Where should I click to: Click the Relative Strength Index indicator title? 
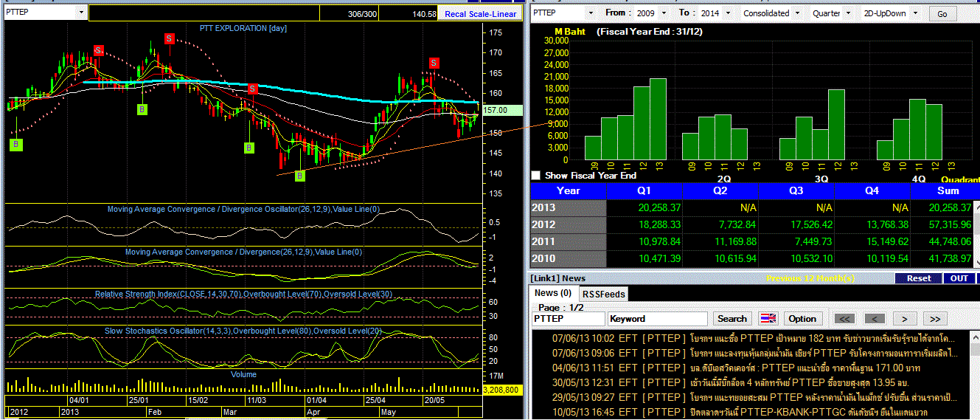coord(243,294)
